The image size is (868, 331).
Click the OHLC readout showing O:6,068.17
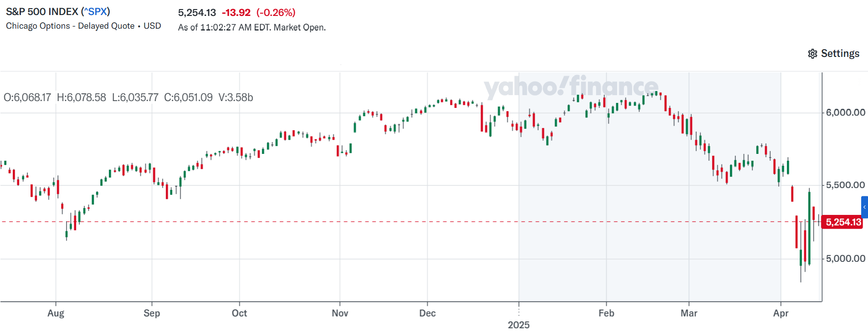pos(27,97)
